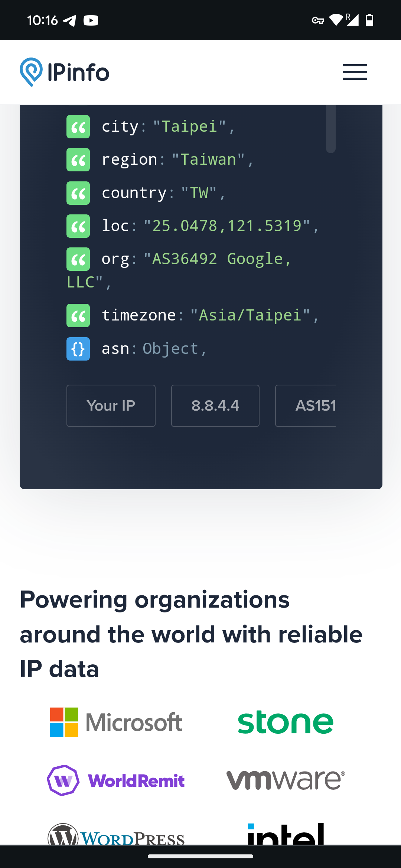Click the vmware logo
The width and height of the screenshot is (401, 868).
(286, 779)
